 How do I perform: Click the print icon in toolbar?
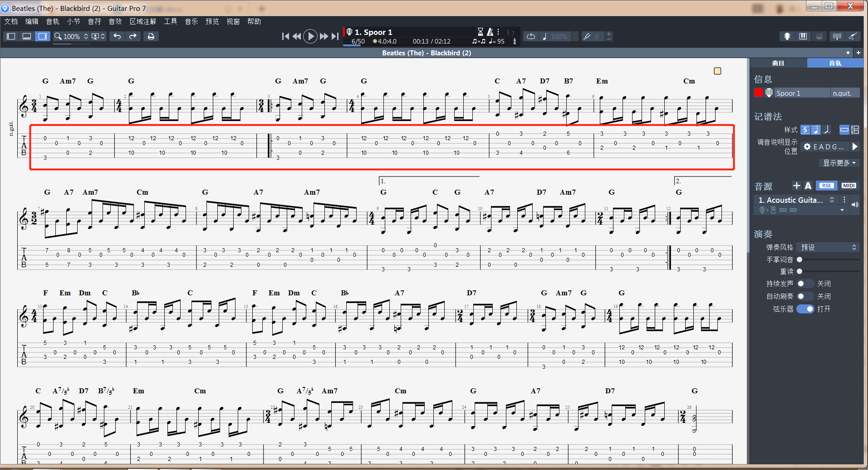tap(151, 36)
